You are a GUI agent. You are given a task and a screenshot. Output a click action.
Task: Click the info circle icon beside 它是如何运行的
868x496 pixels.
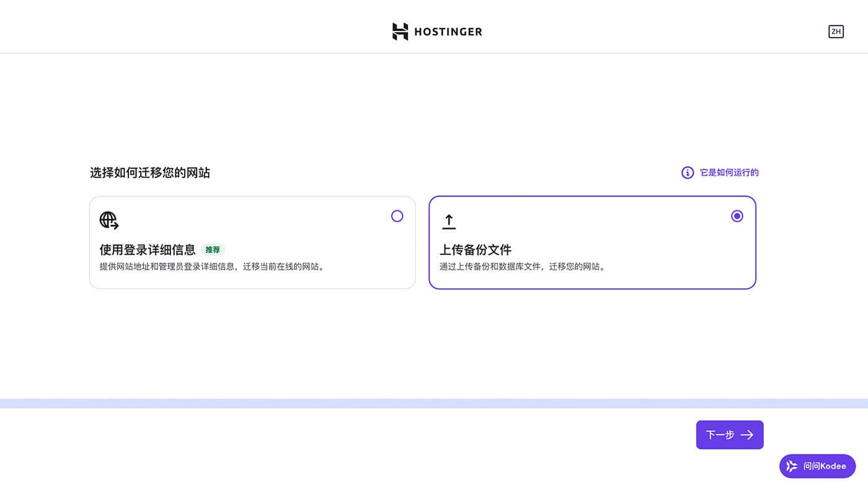point(687,172)
